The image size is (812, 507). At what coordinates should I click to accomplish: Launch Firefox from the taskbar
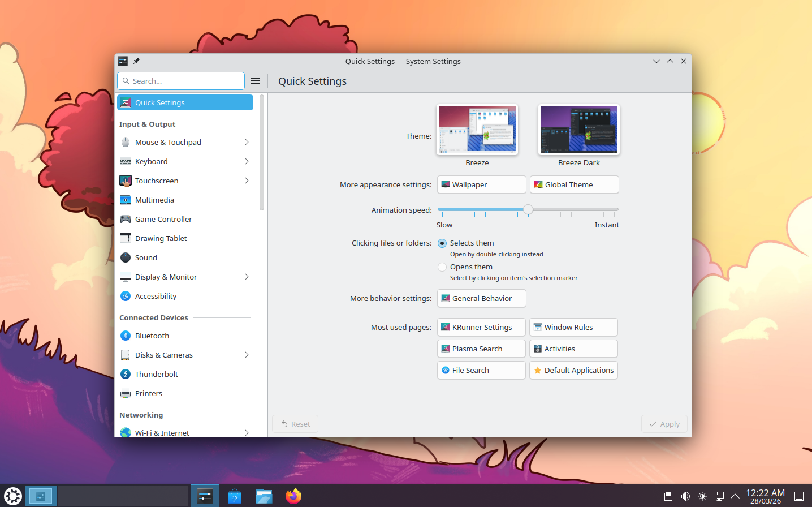(x=293, y=496)
